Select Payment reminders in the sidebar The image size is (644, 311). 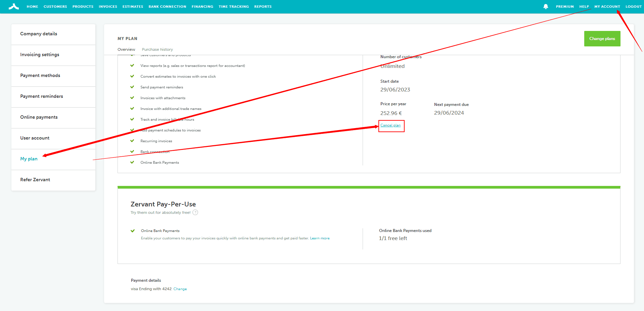pos(53,96)
